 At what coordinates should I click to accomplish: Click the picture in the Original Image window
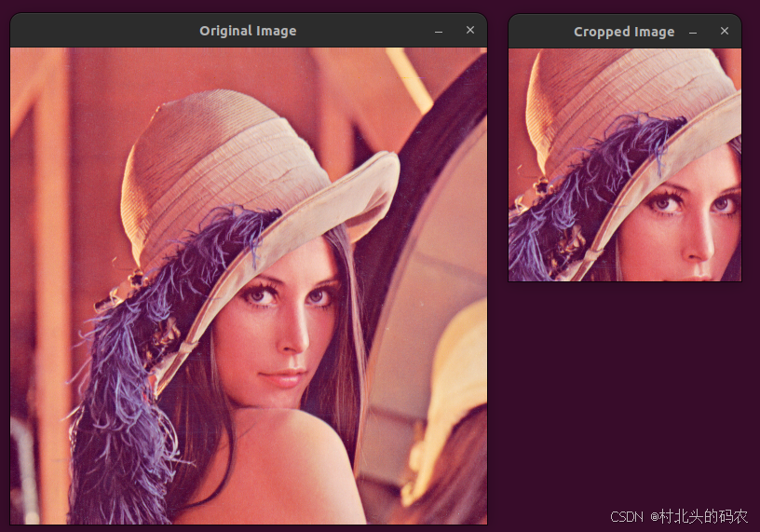pos(249,286)
